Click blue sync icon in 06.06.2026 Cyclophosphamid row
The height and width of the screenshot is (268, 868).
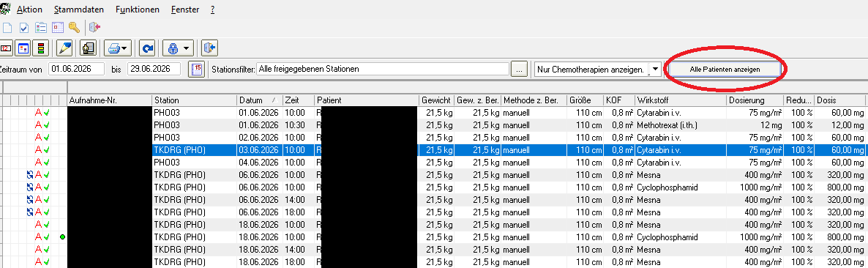pos(30,187)
